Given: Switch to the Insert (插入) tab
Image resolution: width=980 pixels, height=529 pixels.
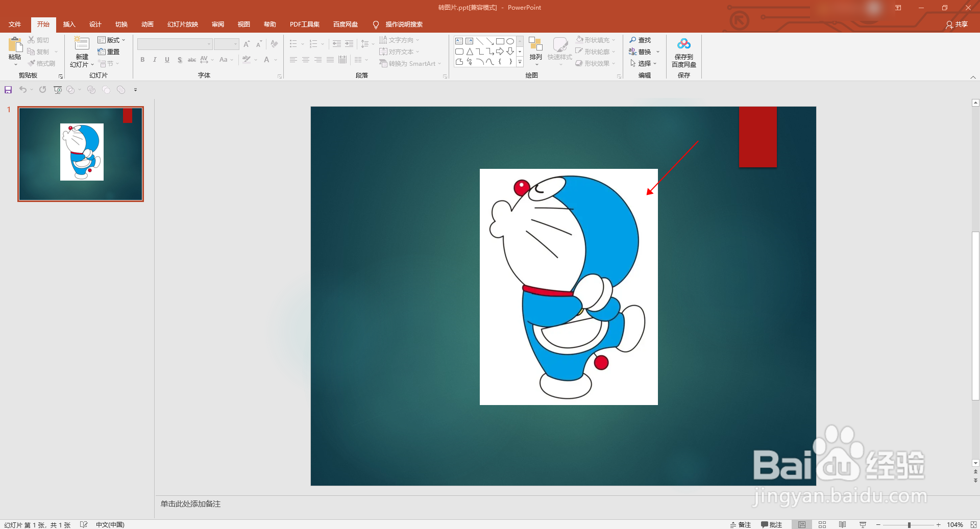Looking at the screenshot, I should 69,24.
